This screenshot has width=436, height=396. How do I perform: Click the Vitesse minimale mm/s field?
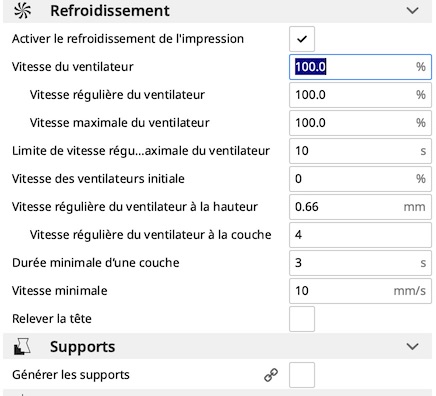360,291
